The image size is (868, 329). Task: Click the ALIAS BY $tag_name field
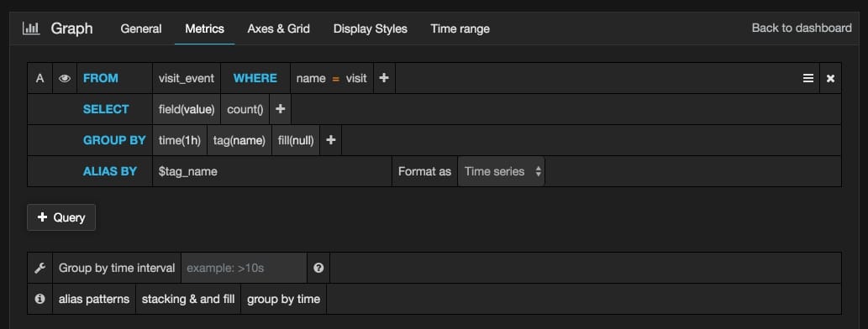pyautogui.click(x=271, y=171)
